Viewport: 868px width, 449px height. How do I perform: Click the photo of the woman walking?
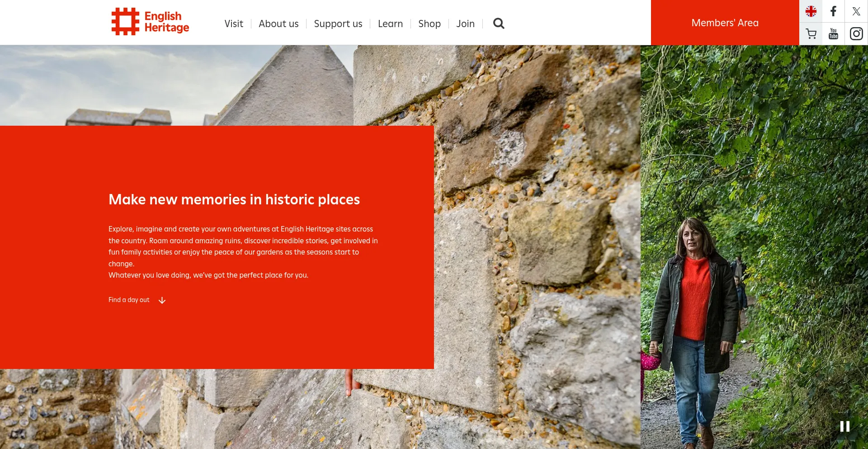tap(696, 317)
